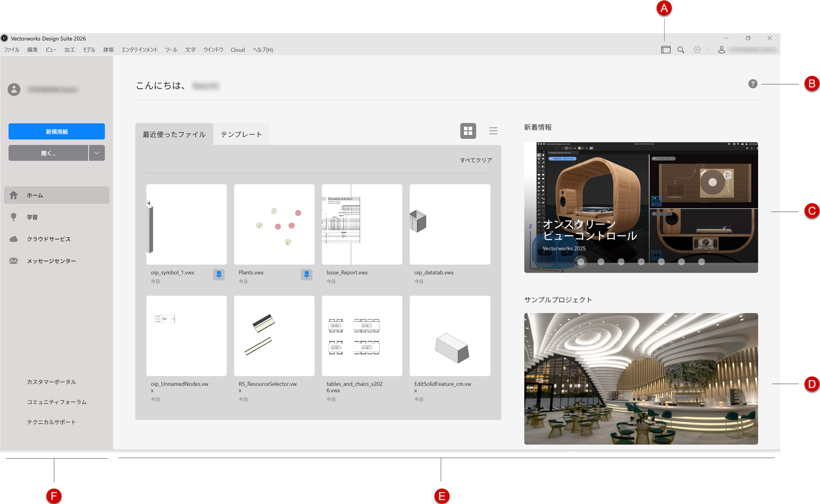This screenshot has height=504, width=820.
Task: Switch to list view of files
Action: pos(493,131)
